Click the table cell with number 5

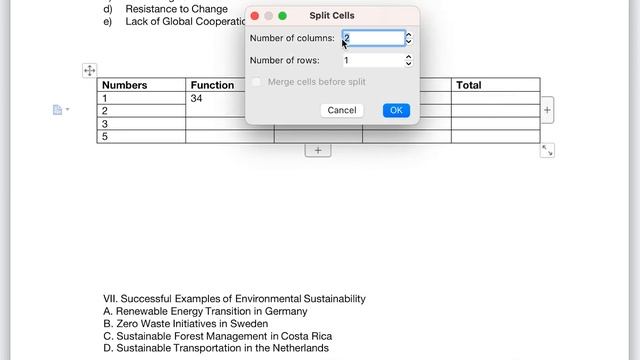click(x=141, y=136)
